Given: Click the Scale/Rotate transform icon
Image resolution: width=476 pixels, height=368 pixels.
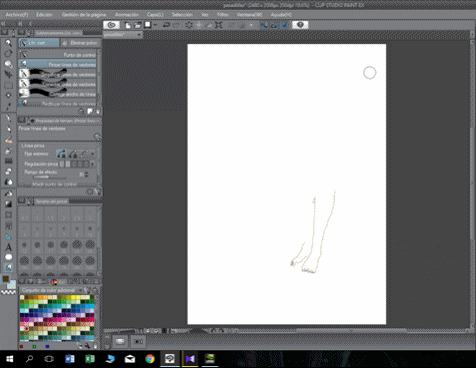Looking at the screenshot, I should (218, 25).
